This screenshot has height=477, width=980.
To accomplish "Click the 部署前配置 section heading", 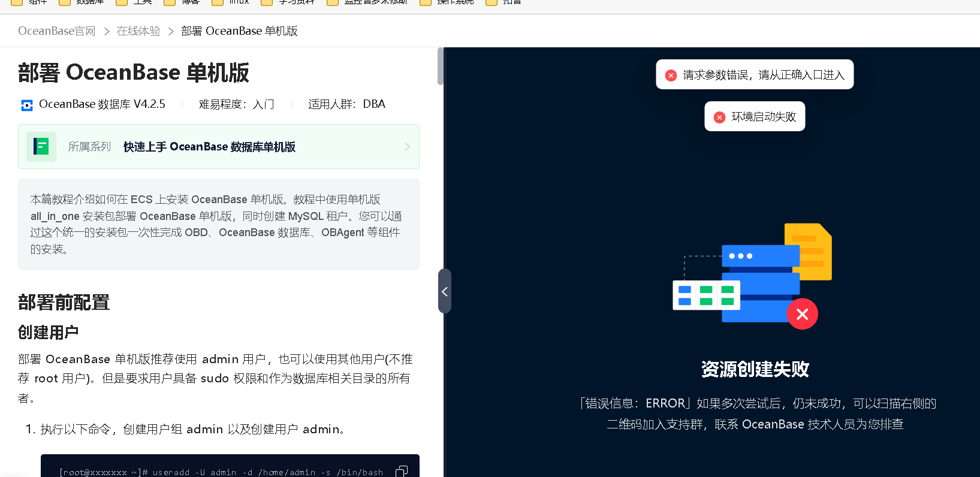I will (64, 303).
